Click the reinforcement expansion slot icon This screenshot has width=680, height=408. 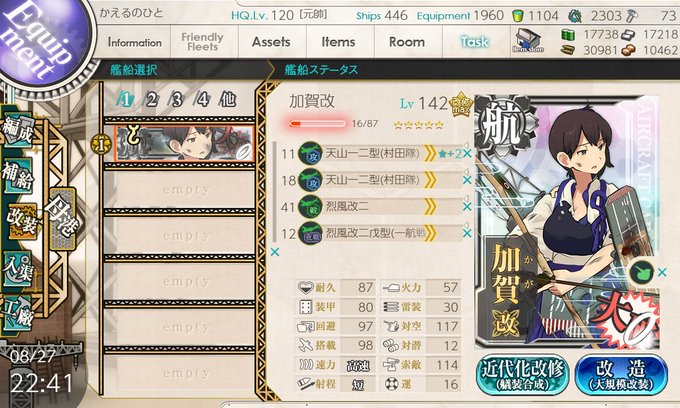[x=642, y=272]
